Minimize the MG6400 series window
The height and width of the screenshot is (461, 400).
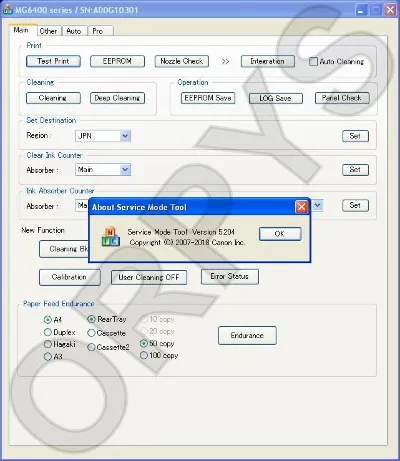pos(361,10)
